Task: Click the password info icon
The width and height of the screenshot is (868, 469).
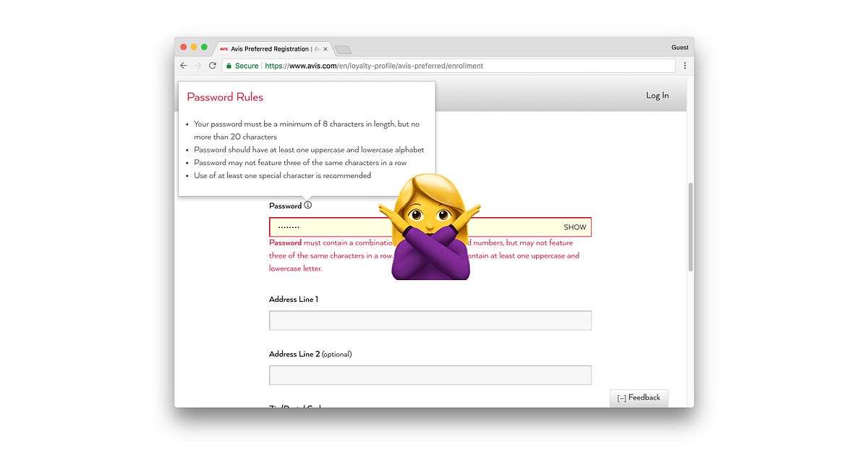Action: click(308, 206)
